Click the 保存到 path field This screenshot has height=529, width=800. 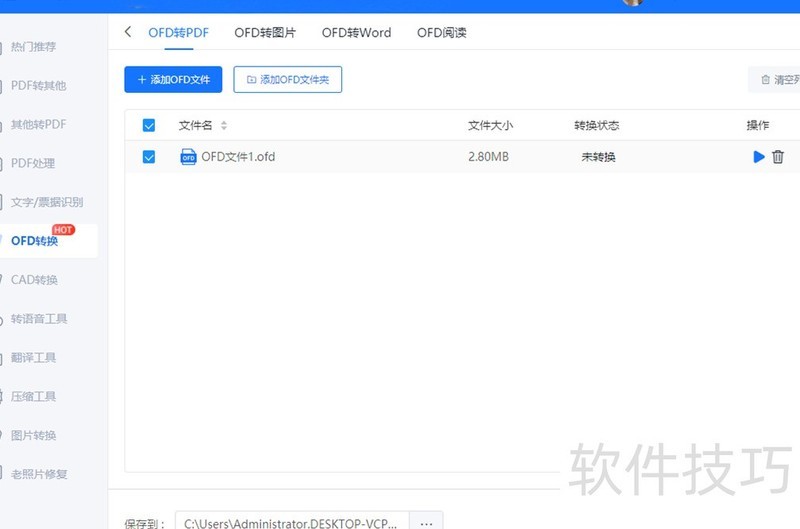292,522
